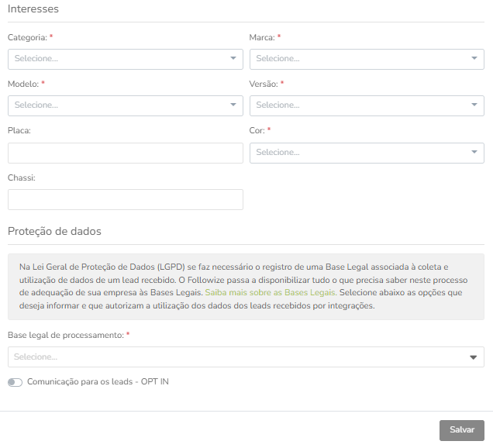Click the Salvar button
493x448 pixels.
[x=461, y=430]
